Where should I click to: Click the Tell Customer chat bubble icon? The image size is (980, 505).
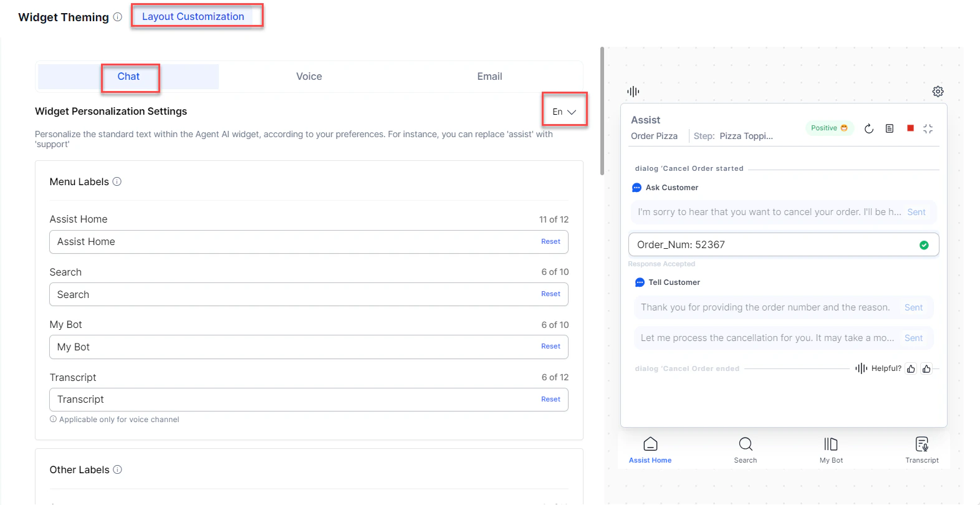tap(640, 282)
